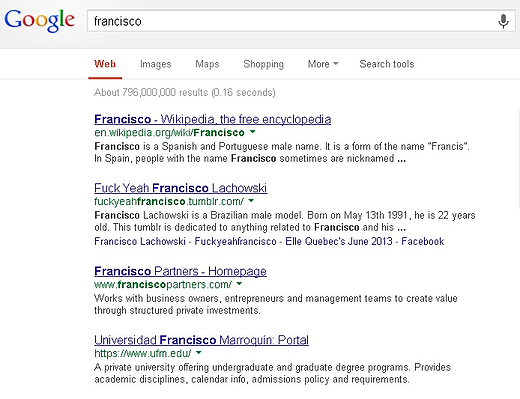The width and height of the screenshot is (520, 399).
Task: Open Universidad Francisco Marroquín: Portal result
Action: (x=201, y=340)
